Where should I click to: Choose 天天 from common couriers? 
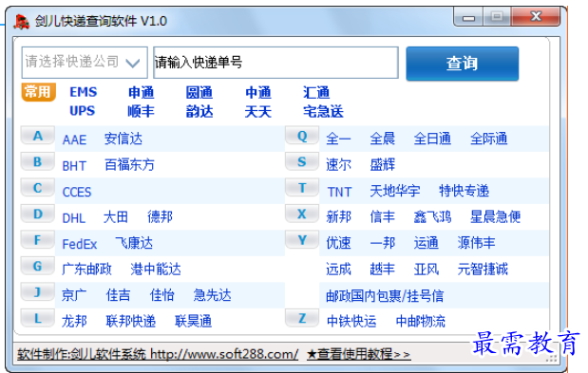tap(258, 111)
